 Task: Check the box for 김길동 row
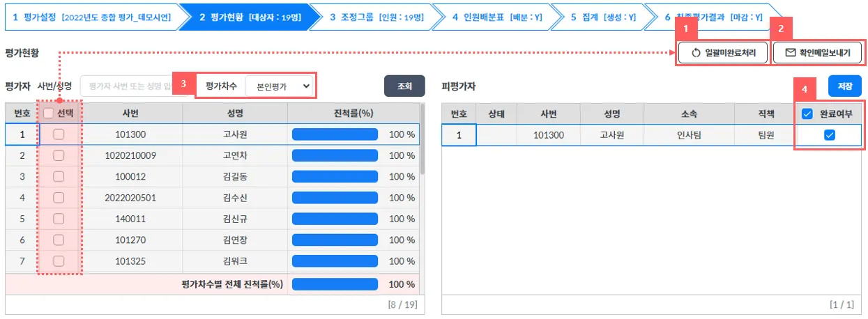tap(59, 176)
